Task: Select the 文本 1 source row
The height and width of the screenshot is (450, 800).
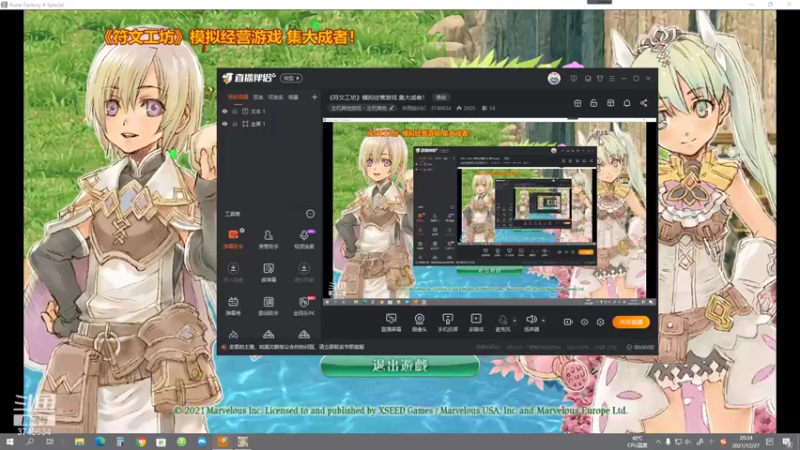Action: click(269, 111)
